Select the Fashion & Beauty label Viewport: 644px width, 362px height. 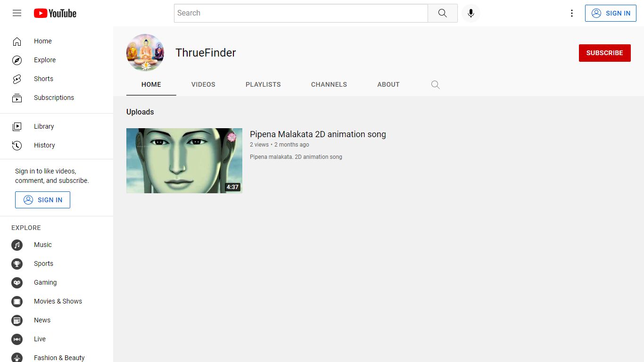pyautogui.click(x=59, y=358)
